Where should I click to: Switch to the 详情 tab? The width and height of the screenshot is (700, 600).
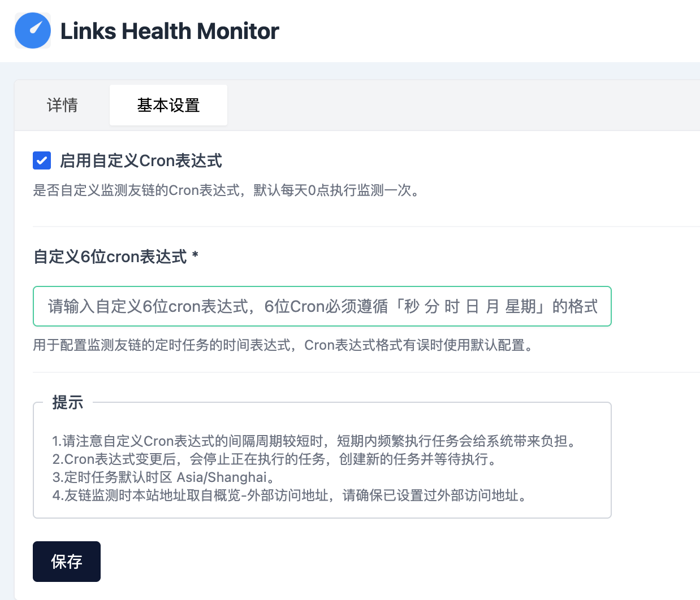(62, 105)
